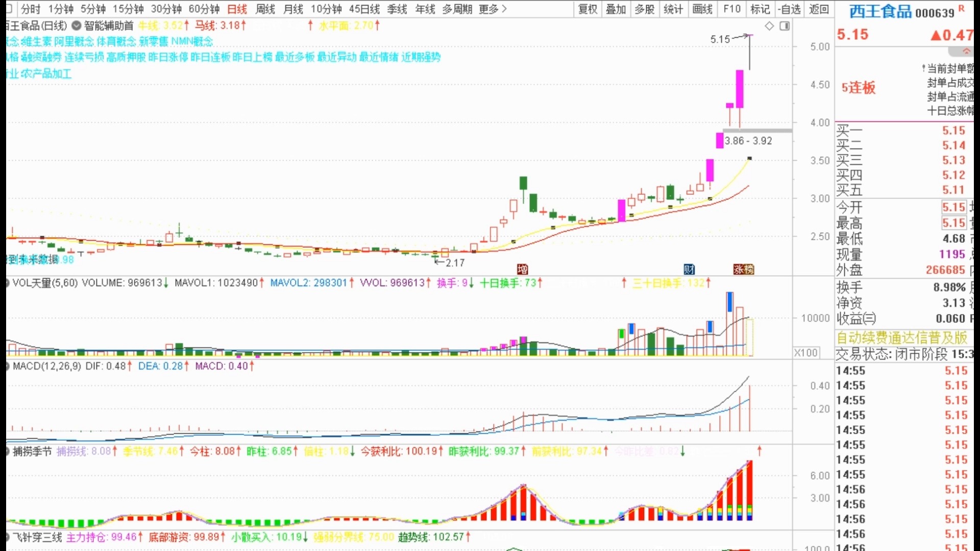The height and width of the screenshot is (551, 980).
Task: Open the 高质押股 tag
Action: pos(126,57)
